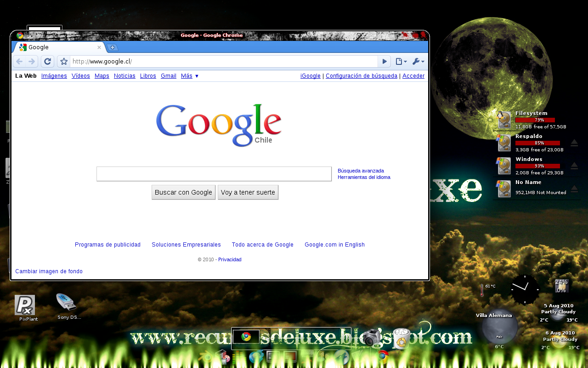The image size is (588, 368).
Task: Select La Web in Google's top bar
Action: coord(26,76)
